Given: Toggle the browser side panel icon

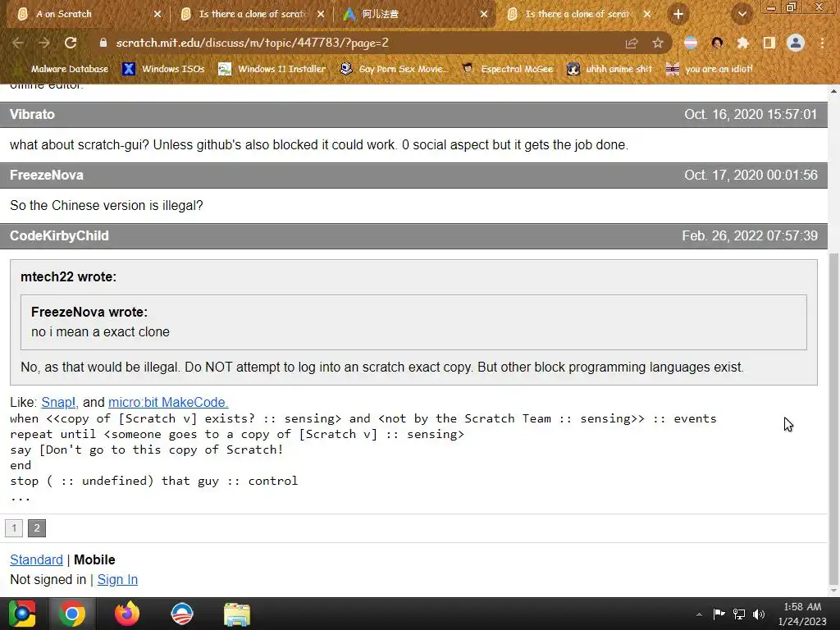Looking at the screenshot, I should [x=769, y=43].
